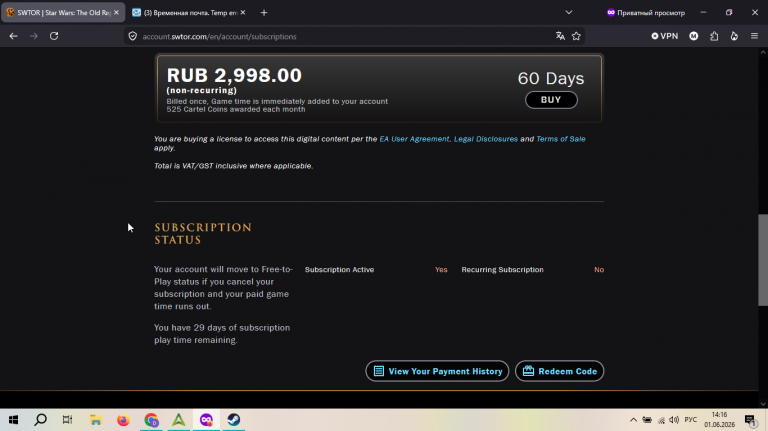The image size is (768, 431).
Task: Open the account profile icon in toolbar
Action: coord(694,36)
